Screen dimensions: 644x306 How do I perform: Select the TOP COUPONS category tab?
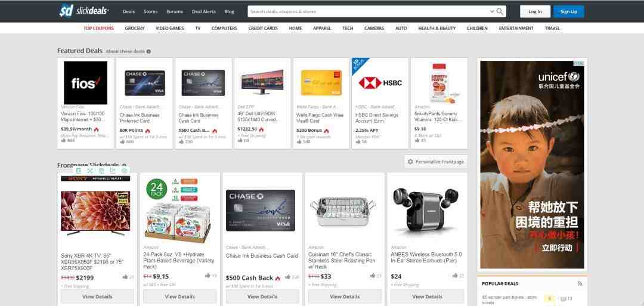coord(98,28)
